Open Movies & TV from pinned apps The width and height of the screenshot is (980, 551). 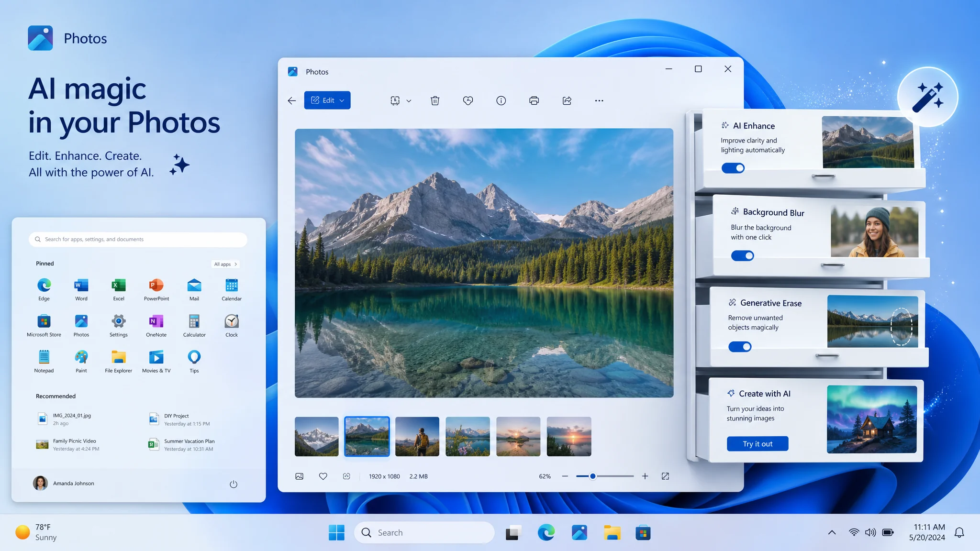pos(156,361)
